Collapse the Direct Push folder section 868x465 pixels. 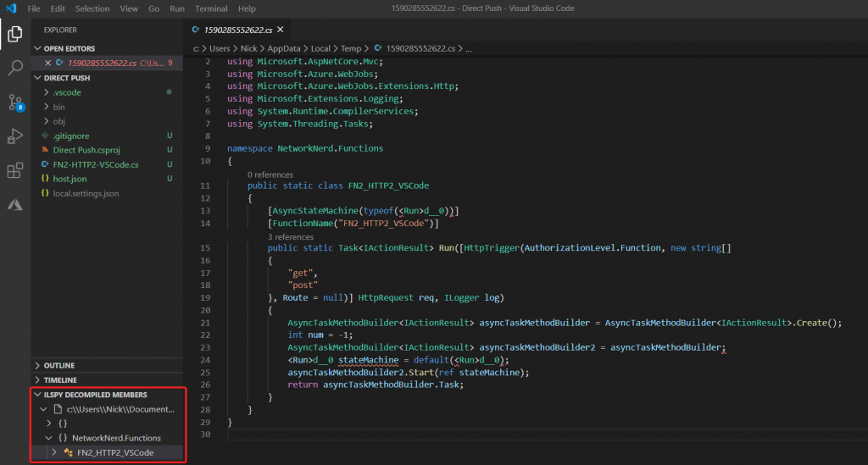tap(37, 78)
